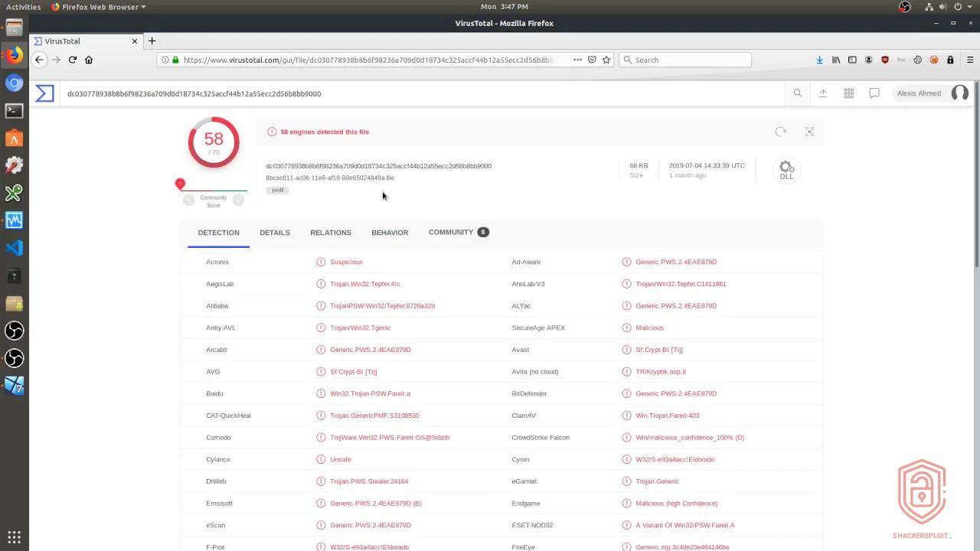Viewport: 980px width, 551px height.
Task: Open the feedback comment bubble icon
Action: (x=874, y=93)
